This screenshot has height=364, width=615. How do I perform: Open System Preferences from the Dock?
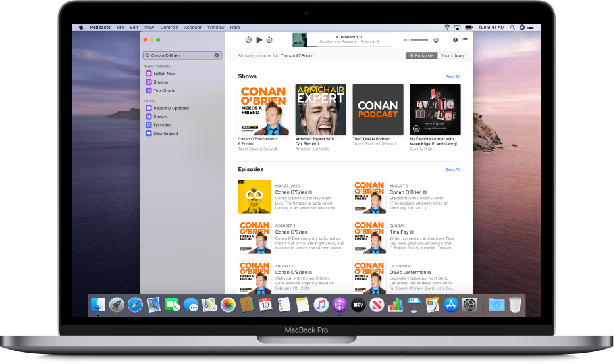(469, 305)
